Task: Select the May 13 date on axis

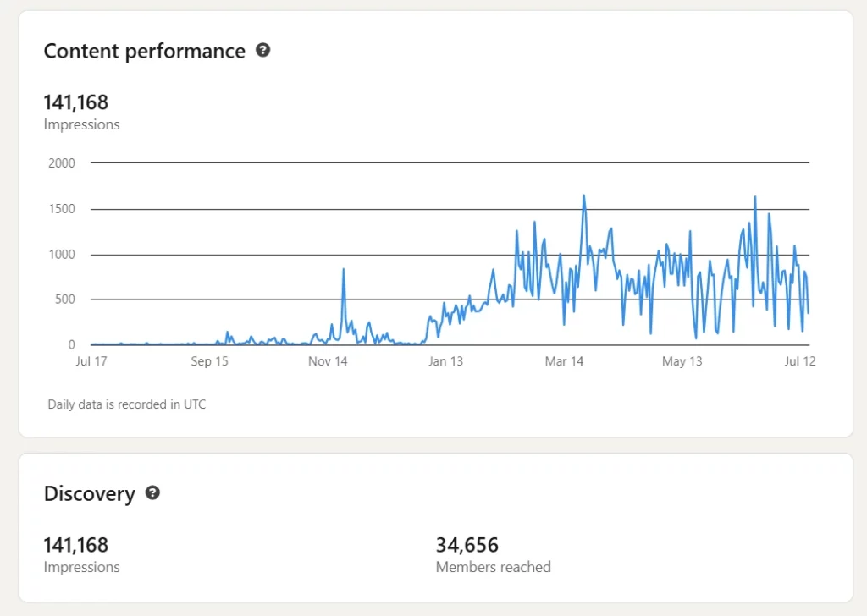Action: tap(682, 361)
